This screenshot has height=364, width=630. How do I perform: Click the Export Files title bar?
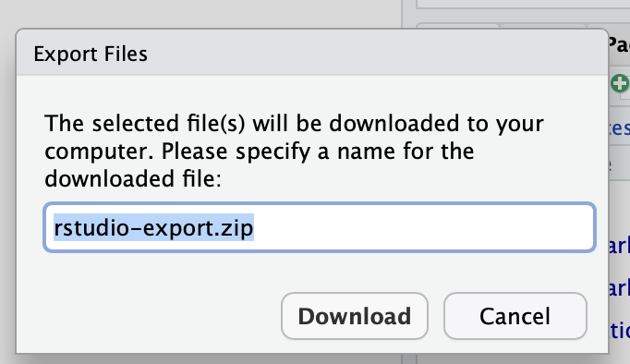point(312,53)
